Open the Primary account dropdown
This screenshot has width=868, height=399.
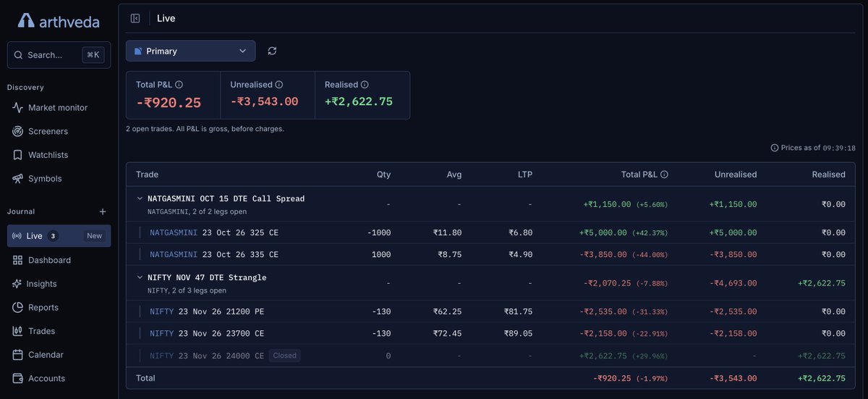190,51
